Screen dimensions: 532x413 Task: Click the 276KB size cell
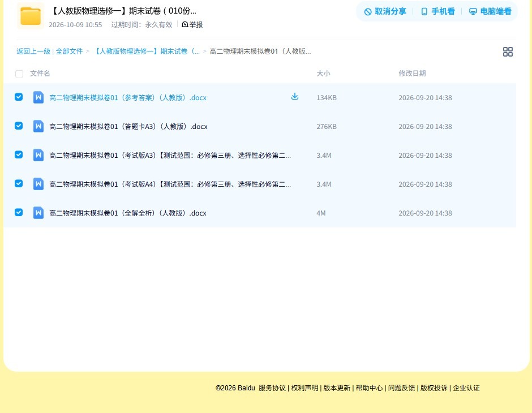pyautogui.click(x=327, y=127)
